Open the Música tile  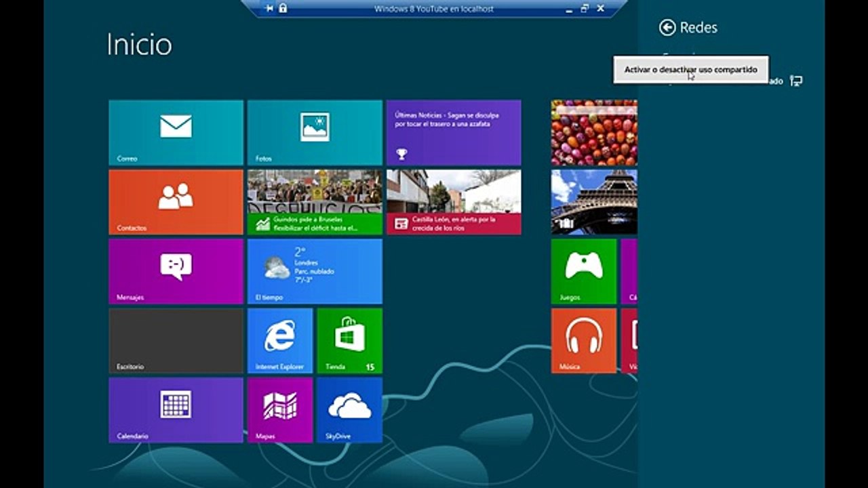tap(584, 341)
